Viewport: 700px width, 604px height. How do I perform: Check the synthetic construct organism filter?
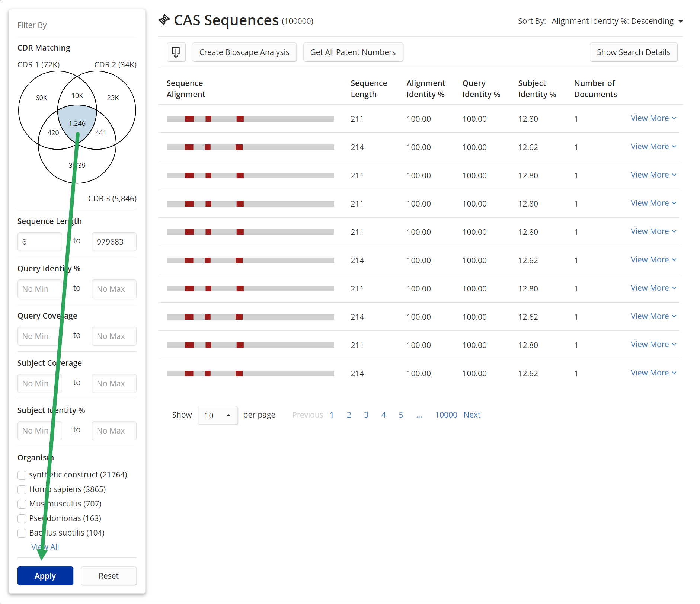[x=22, y=475]
